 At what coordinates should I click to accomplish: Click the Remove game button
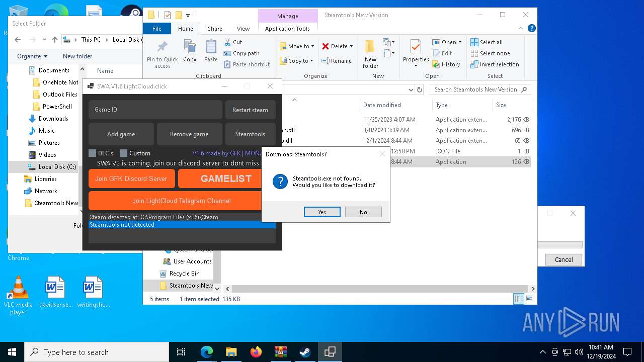(x=189, y=134)
